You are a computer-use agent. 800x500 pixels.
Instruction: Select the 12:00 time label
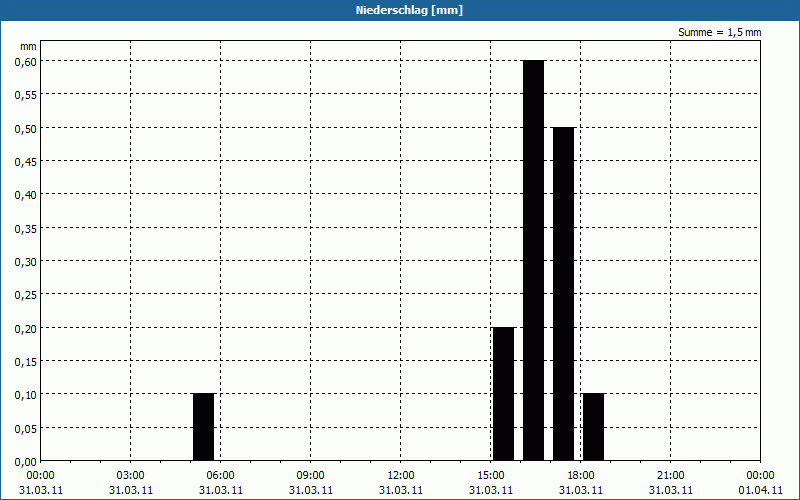(x=401, y=476)
